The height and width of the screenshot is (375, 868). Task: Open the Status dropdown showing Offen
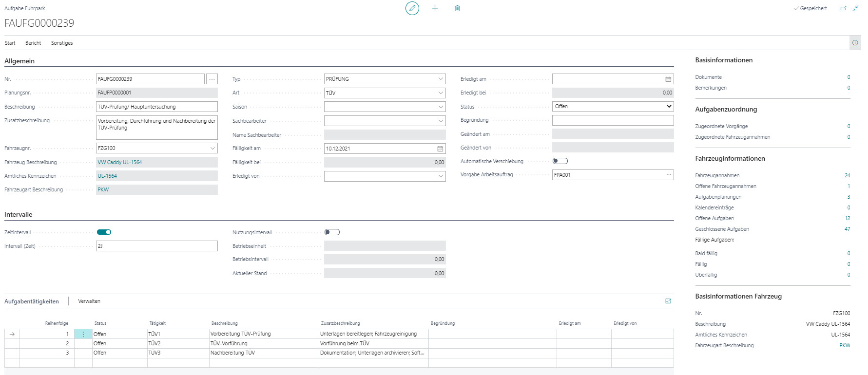coord(613,106)
